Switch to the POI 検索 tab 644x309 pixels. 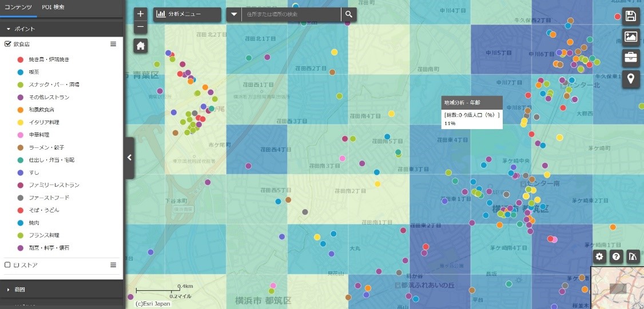coord(53,7)
